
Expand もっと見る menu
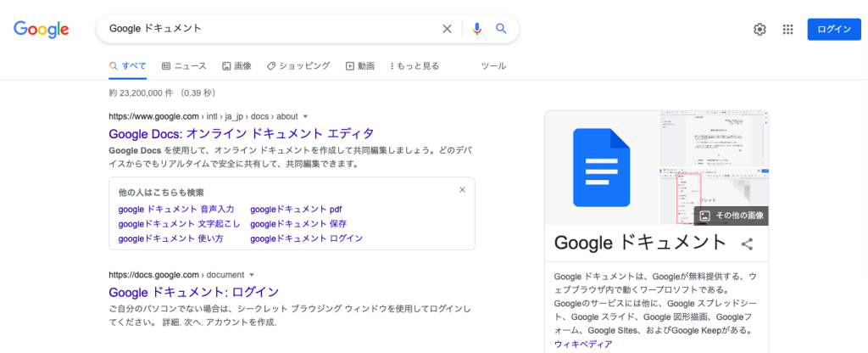click(x=415, y=66)
